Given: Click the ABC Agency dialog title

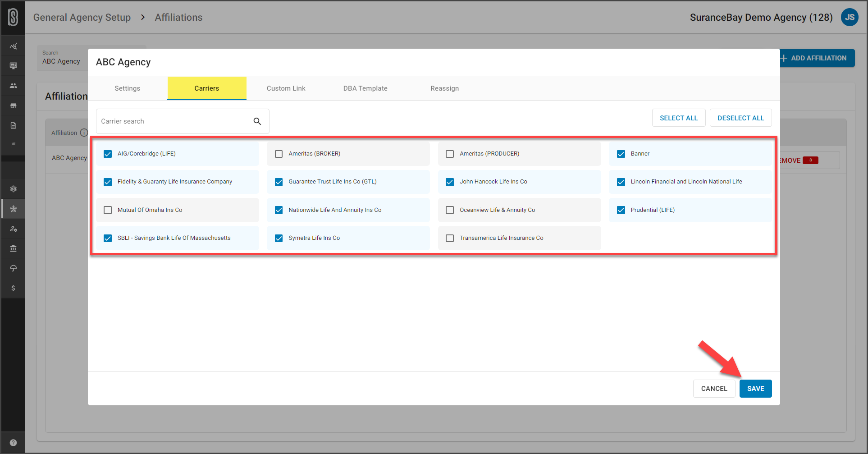Looking at the screenshot, I should coord(123,62).
